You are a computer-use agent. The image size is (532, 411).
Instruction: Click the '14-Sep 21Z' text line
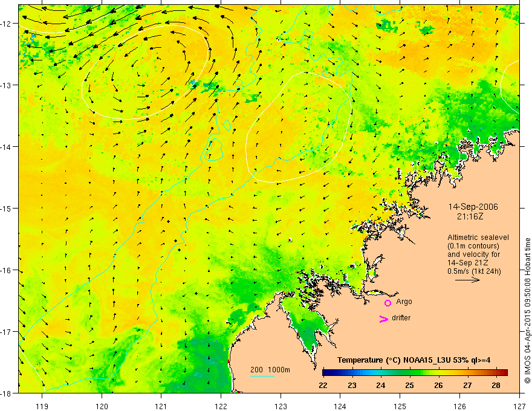(x=467, y=263)
